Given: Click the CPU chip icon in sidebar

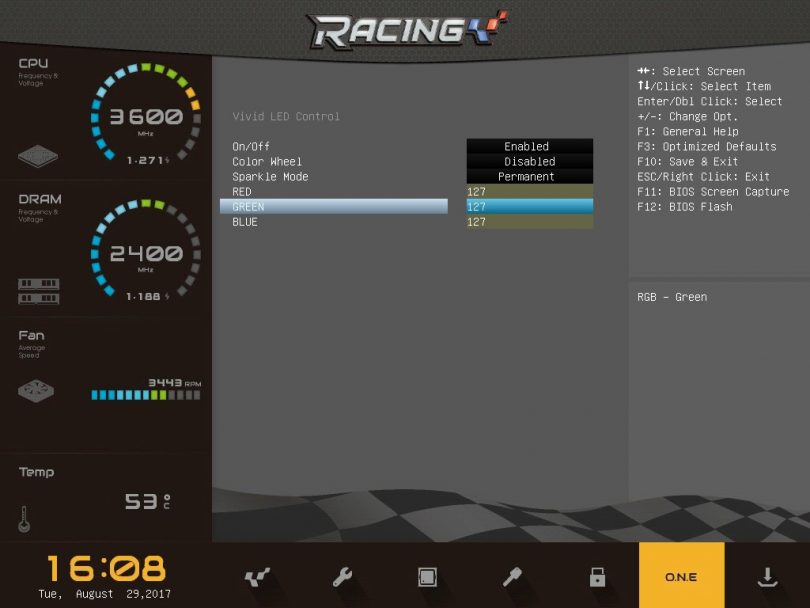Looking at the screenshot, I should pos(38,157).
